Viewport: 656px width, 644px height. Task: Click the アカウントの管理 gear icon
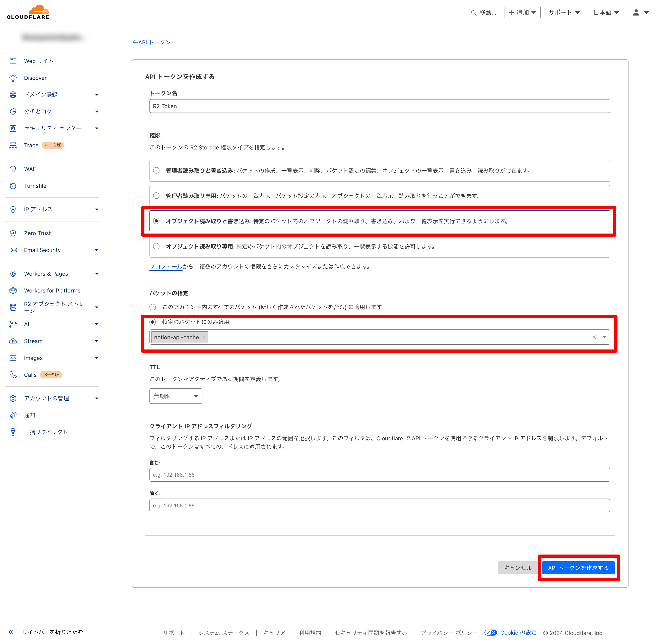point(13,398)
